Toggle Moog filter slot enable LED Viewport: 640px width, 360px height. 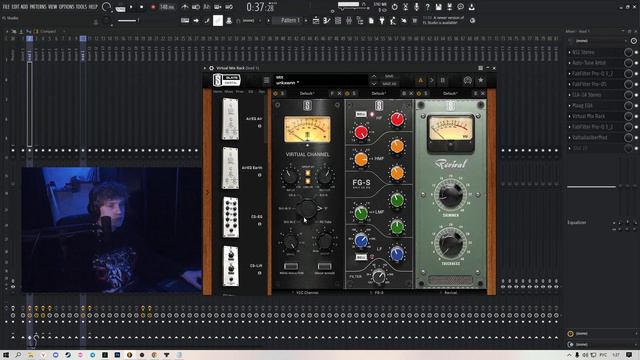(x=636, y=105)
